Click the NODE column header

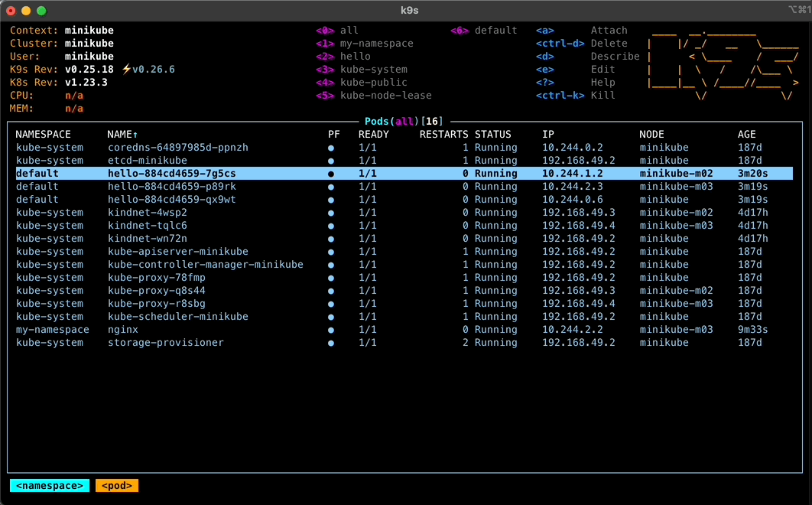(651, 135)
